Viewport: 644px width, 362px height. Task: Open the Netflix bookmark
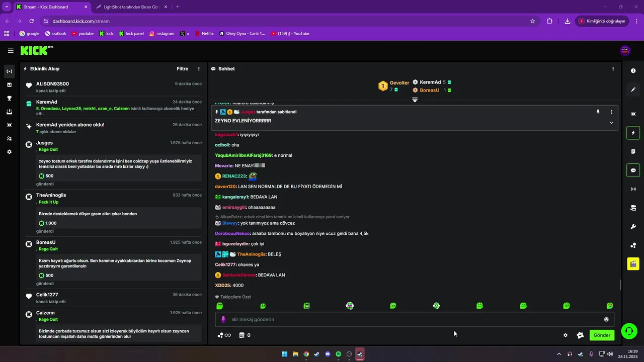(x=204, y=34)
